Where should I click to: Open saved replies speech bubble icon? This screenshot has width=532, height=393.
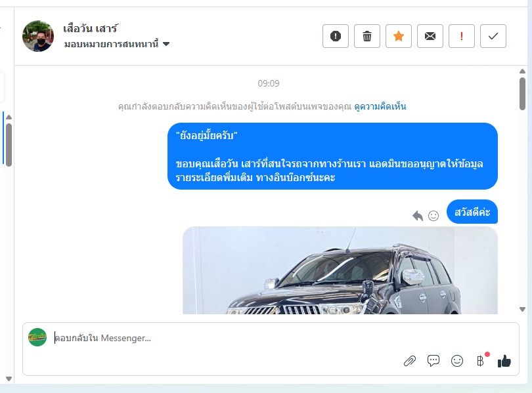tap(433, 361)
